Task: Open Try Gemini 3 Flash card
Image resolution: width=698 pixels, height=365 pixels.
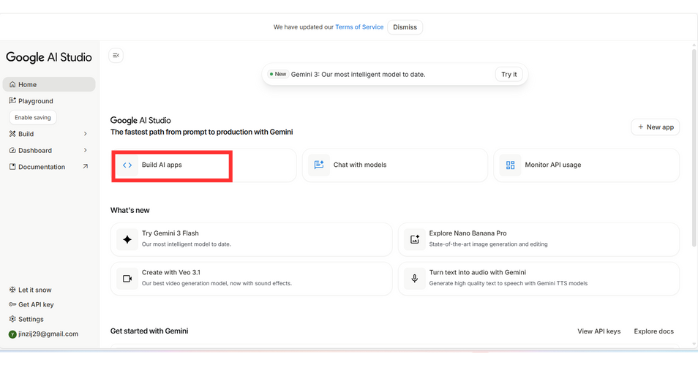Action: coord(251,239)
